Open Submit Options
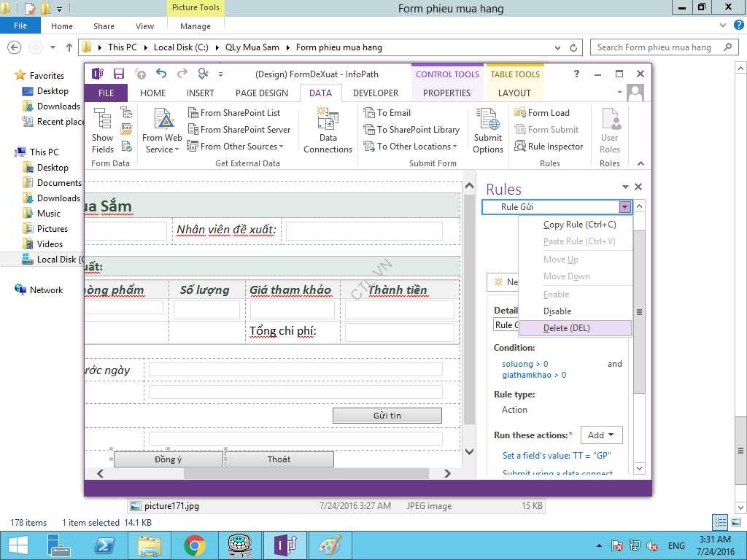This screenshot has height=560, width=747. [x=487, y=131]
